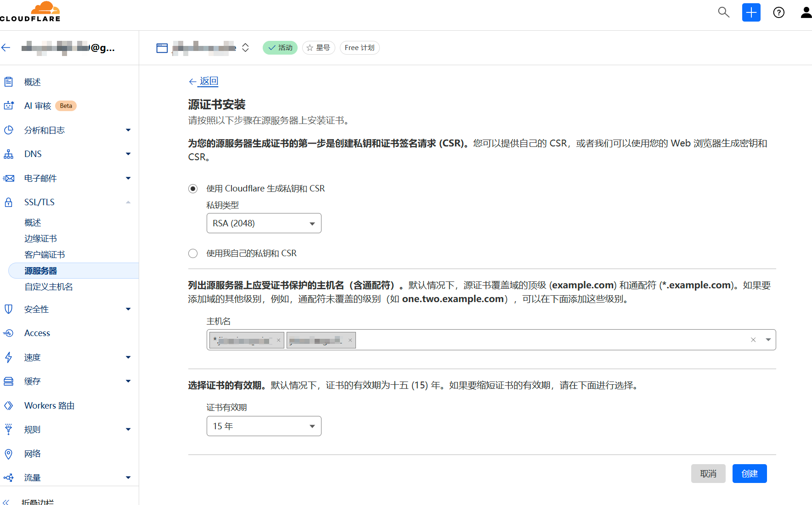Click the 返回 back link
This screenshot has height=505, width=812.
point(209,81)
